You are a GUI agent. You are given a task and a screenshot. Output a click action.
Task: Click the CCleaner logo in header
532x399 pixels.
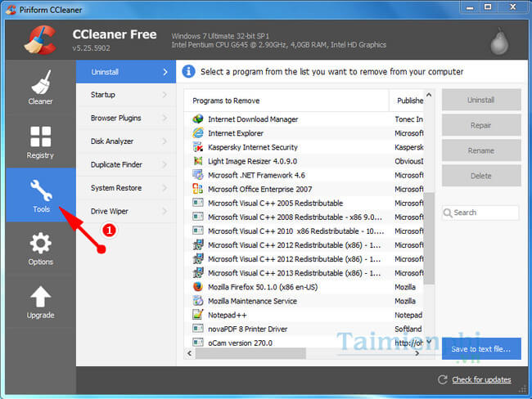40,40
